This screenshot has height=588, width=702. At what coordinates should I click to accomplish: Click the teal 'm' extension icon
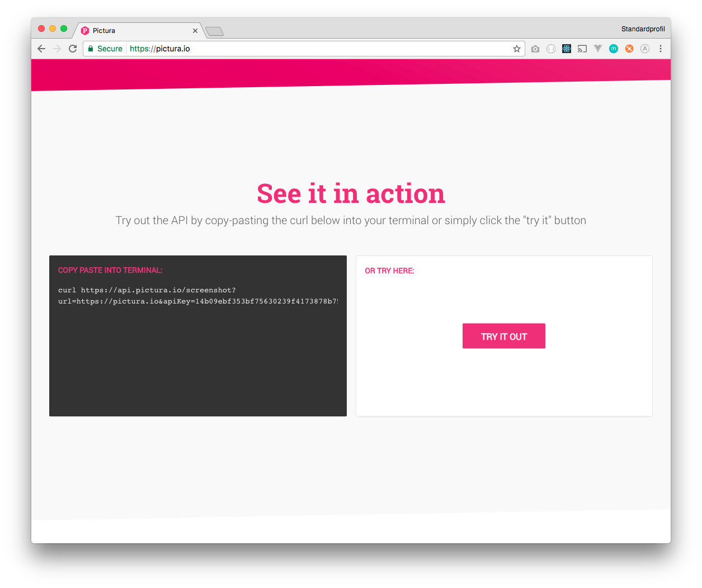coord(614,49)
